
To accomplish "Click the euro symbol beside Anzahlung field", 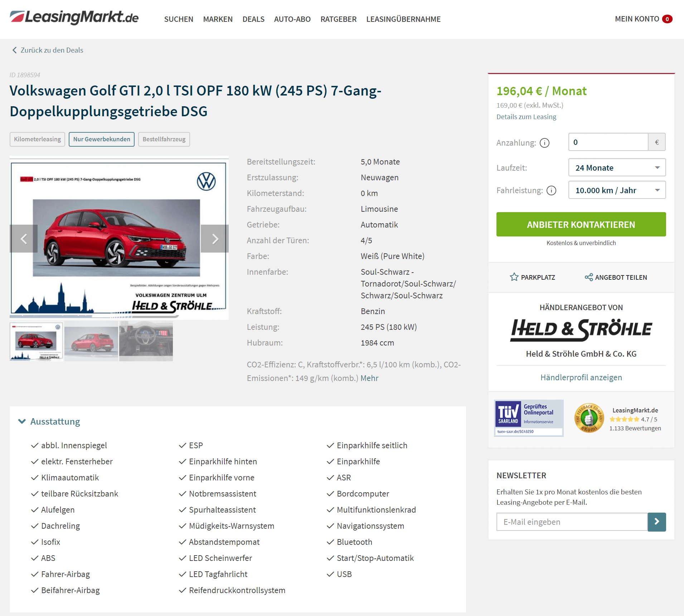I will tap(657, 142).
